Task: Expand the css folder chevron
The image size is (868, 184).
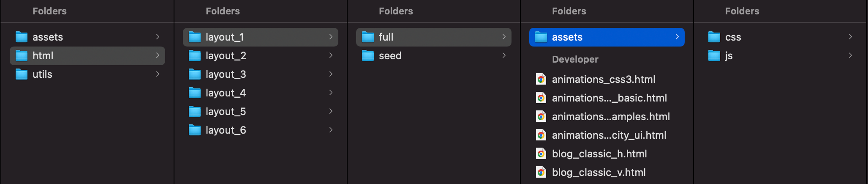Action: [x=850, y=37]
